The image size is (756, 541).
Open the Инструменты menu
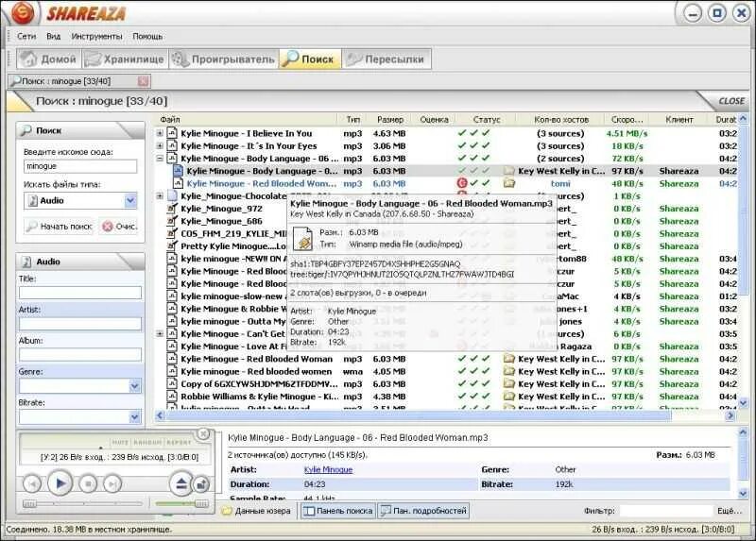click(97, 36)
